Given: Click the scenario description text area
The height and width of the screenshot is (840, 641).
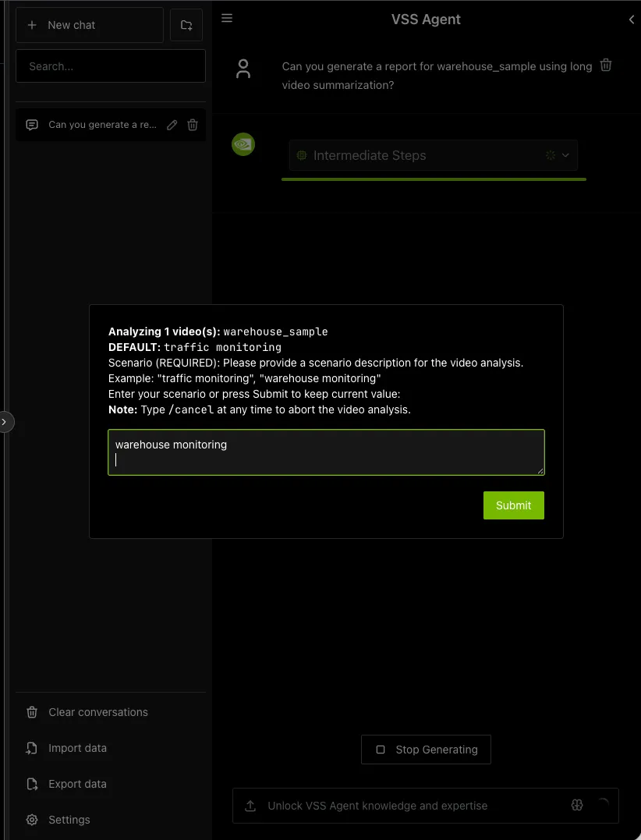Looking at the screenshot, I should point(326,452).
